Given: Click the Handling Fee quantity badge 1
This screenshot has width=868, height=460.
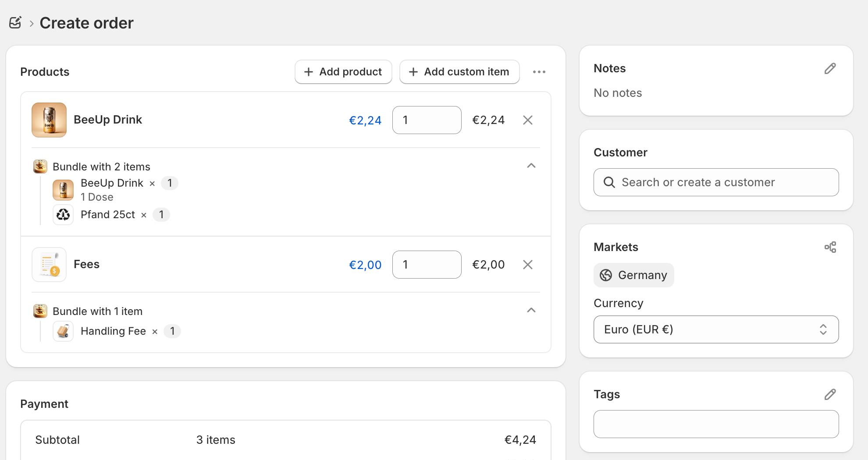Looking at the screenshot, I should point(172,331).
